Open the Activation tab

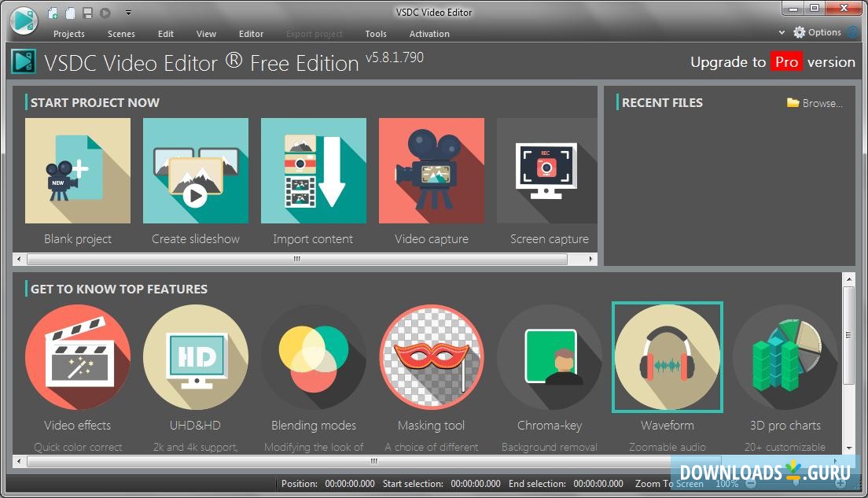pos(429,34)
